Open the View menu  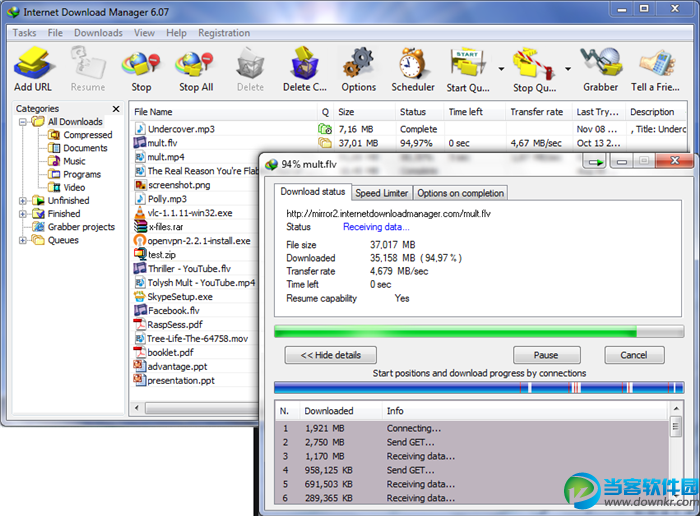[x=144, y=33]
